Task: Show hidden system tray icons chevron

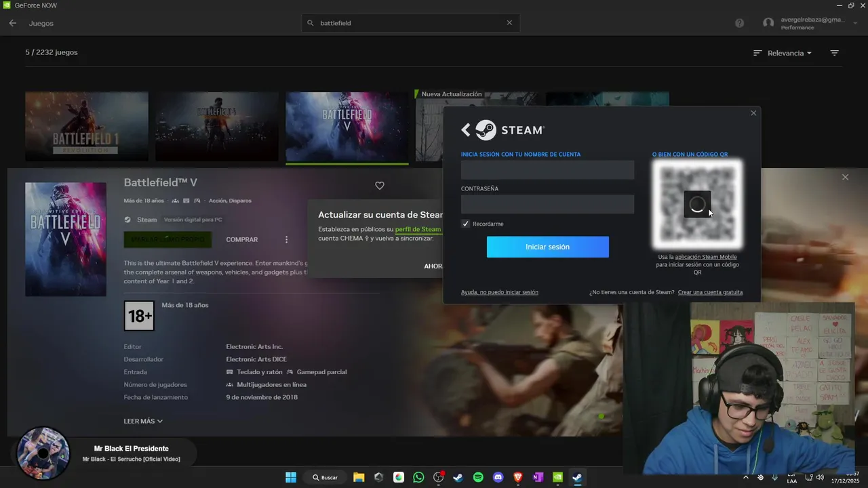Action: [746, 477]
